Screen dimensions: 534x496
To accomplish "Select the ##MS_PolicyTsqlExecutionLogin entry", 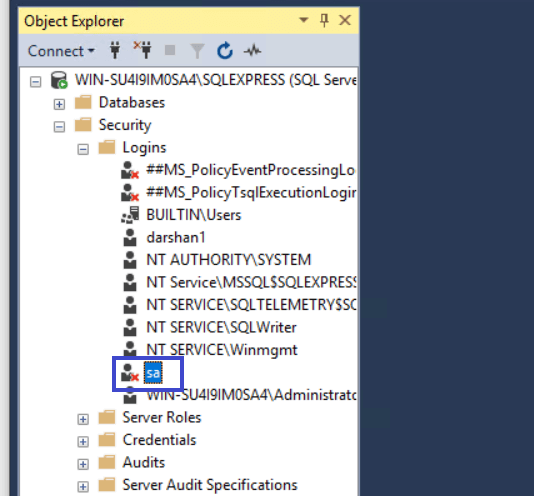I will 251,192.
